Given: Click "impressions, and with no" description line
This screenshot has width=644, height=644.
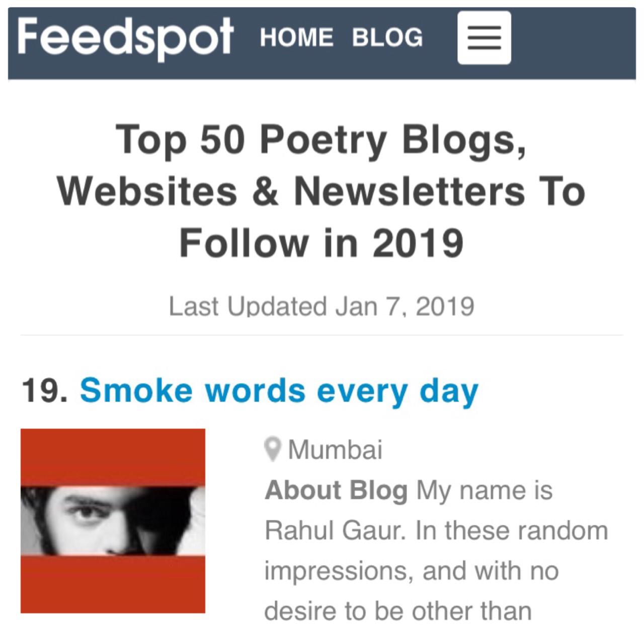Looking at the screenshot, I should [x=412, y=571].
